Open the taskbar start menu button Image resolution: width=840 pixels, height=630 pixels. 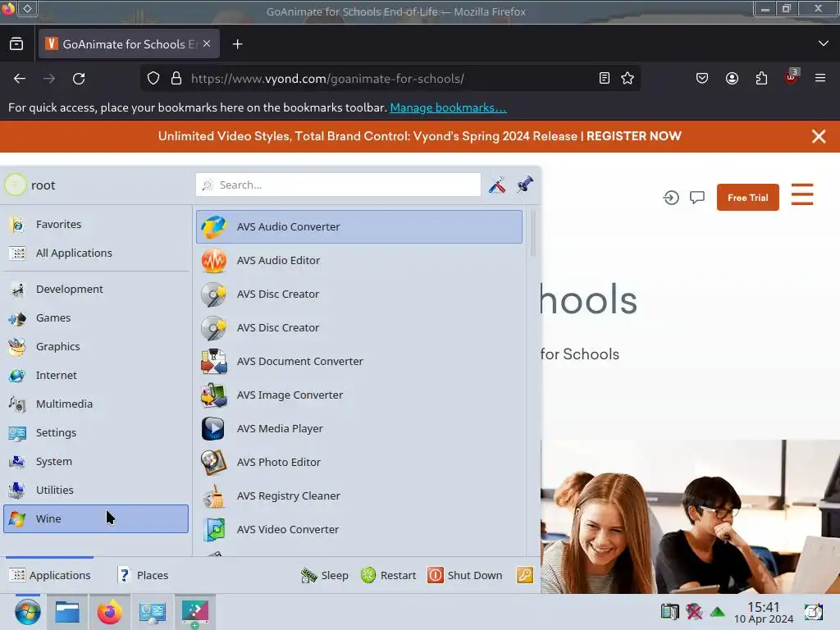point(27,612)
